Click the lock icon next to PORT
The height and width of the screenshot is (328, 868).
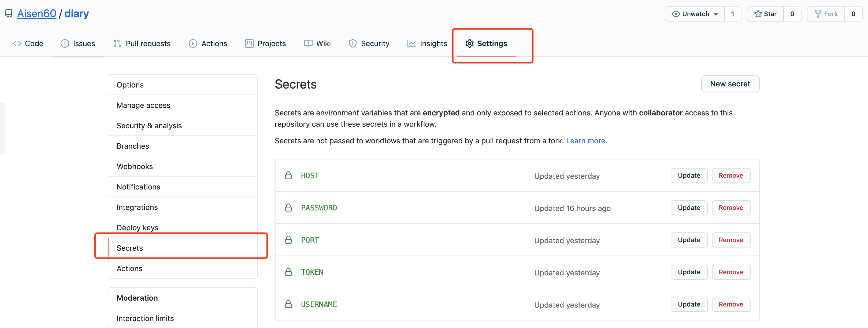point(288,240)
